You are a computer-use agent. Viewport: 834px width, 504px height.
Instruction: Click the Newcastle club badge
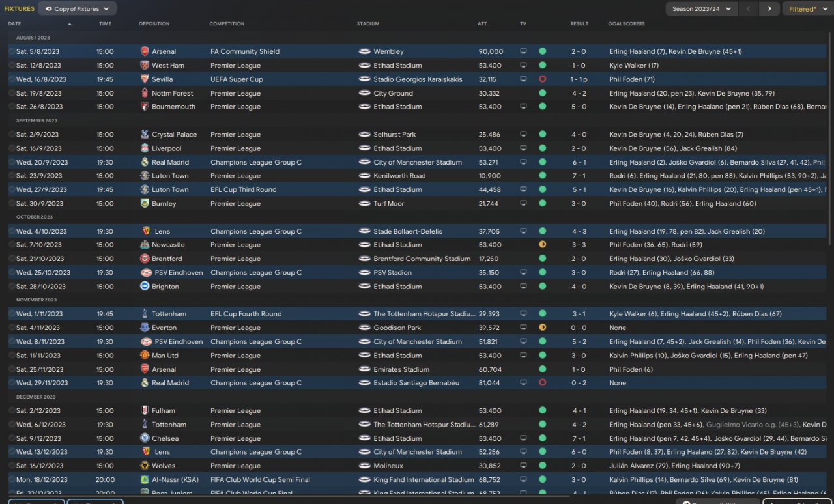145,245
